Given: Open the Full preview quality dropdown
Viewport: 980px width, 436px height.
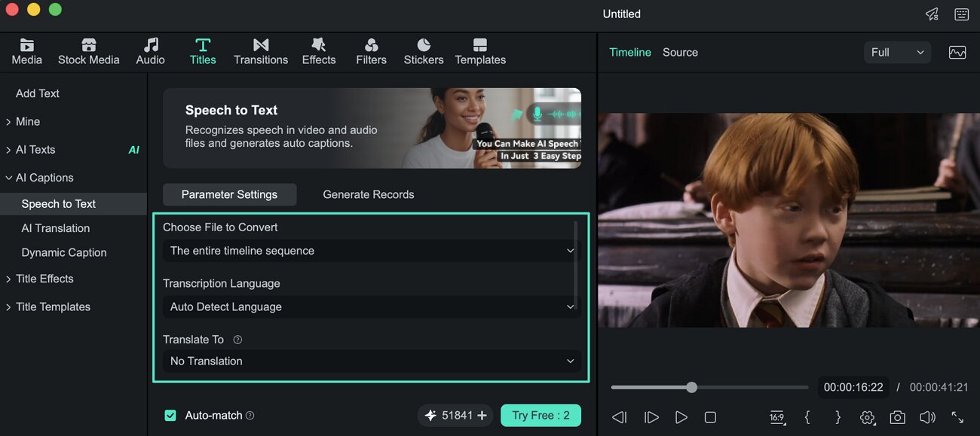Looking at the screenshot, I should tap(897, 52).
